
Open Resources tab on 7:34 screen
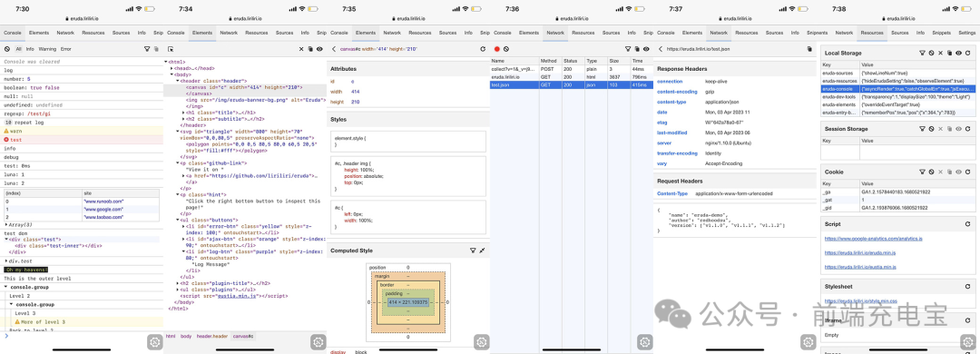click(256, 33)
